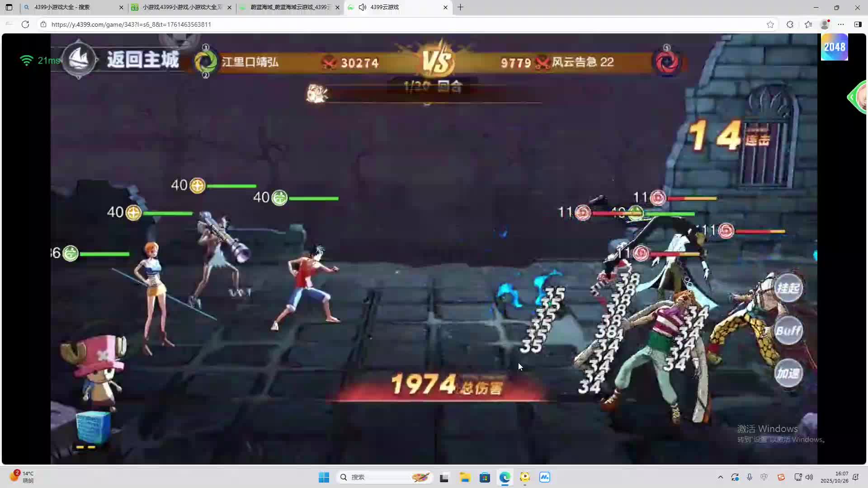Switch to the 蔚蓝海域 game tab
868x488 pixels.
[x=289, y=7]
